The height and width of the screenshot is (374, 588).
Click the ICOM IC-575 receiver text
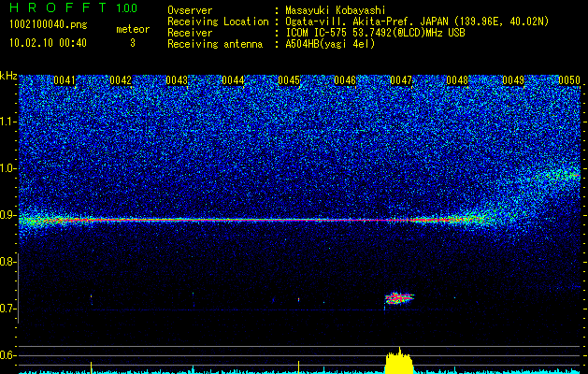(x=375, y=33)
